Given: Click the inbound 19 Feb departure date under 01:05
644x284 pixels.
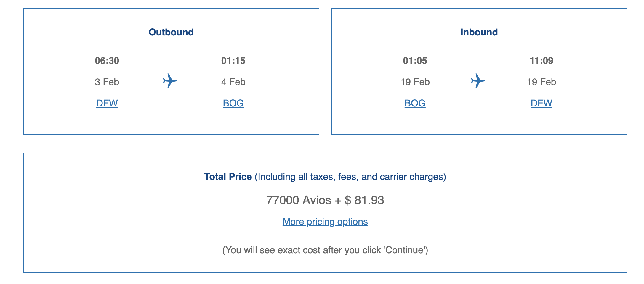Looking at the screenshot, I should tap(415, 82).
